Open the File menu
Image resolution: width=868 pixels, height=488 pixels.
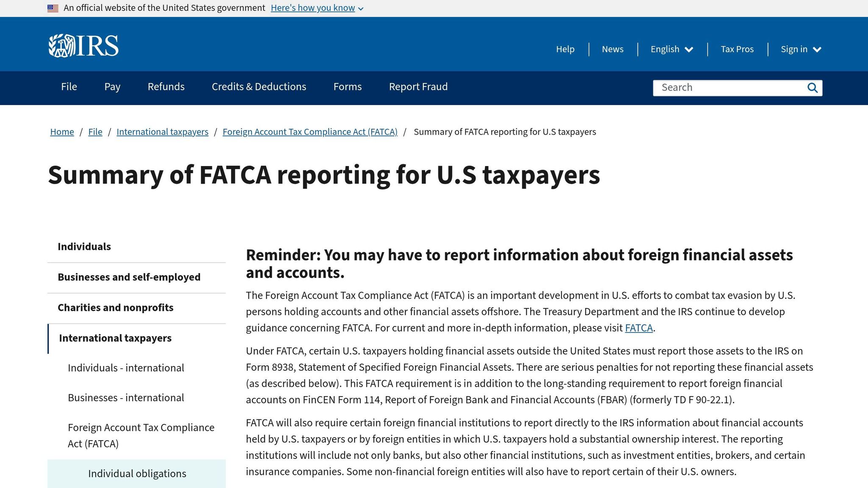click(69, 87)
